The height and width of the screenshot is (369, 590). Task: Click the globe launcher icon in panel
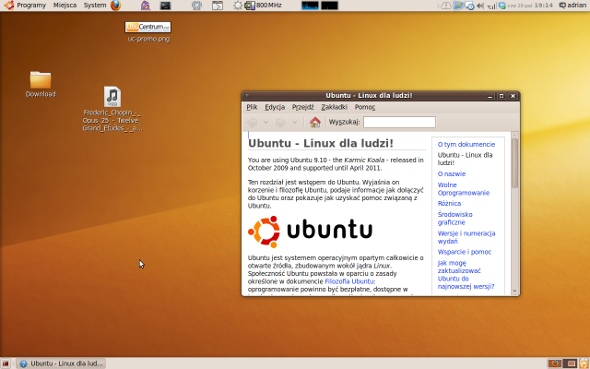[197, 6]
